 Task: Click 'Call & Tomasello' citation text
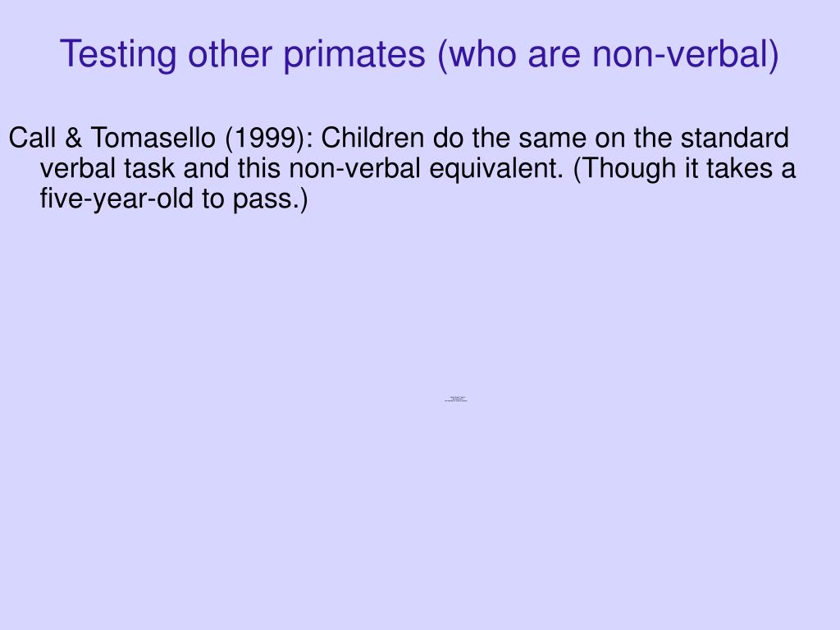[x=112, y=138]
